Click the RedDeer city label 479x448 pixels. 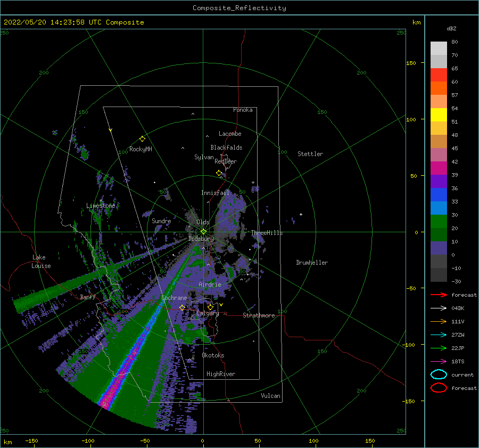coord(226,161)
